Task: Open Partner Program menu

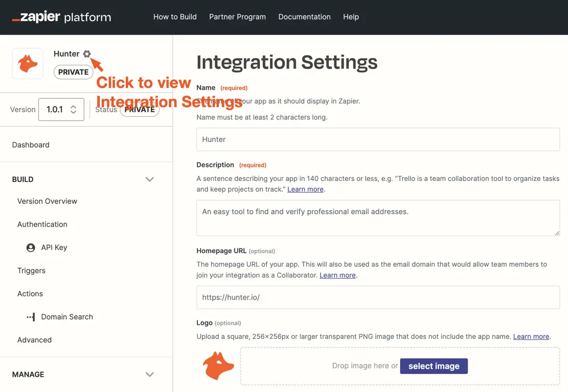Action: click(x=237, y=17)
